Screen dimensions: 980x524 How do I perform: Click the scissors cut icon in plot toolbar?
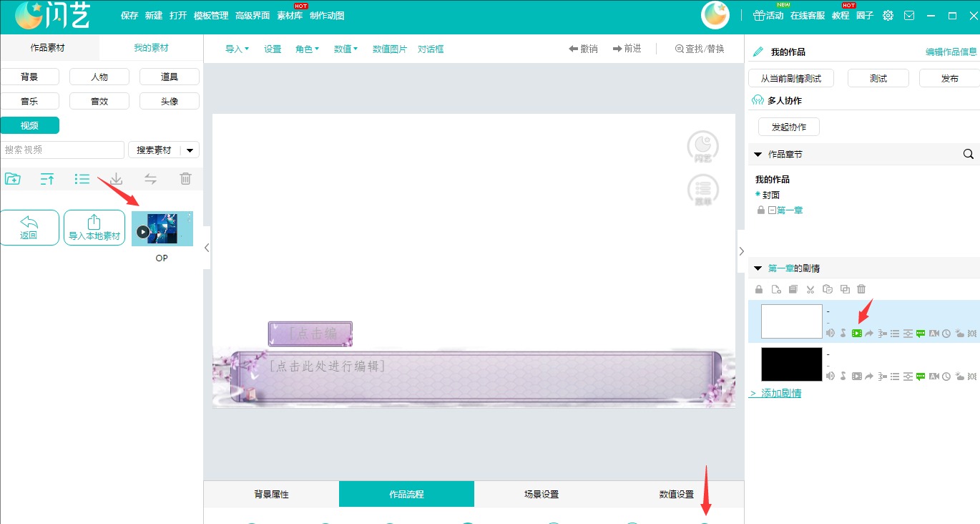pyautogui.click(x=810, y=289)
